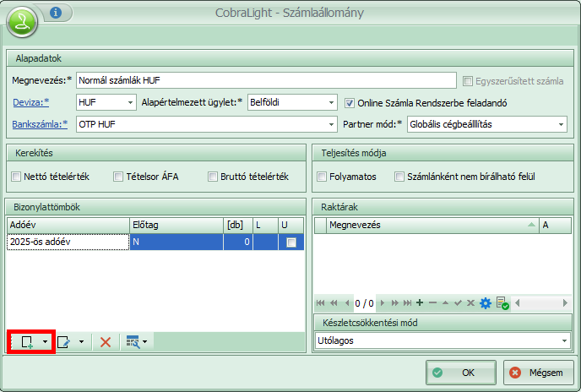Click the Bankszámla link label
Image resolution: width=581 pixels, height=392 pixels.
40,124
